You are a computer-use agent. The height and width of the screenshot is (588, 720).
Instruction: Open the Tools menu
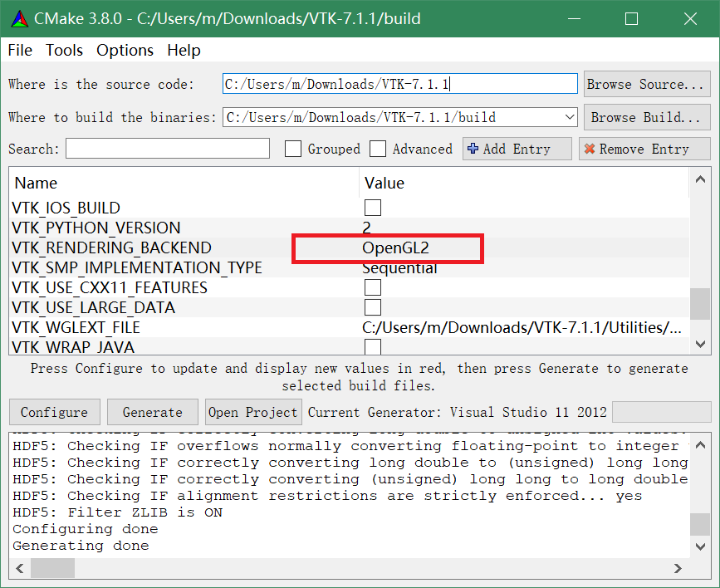click(x=64, y=51)
